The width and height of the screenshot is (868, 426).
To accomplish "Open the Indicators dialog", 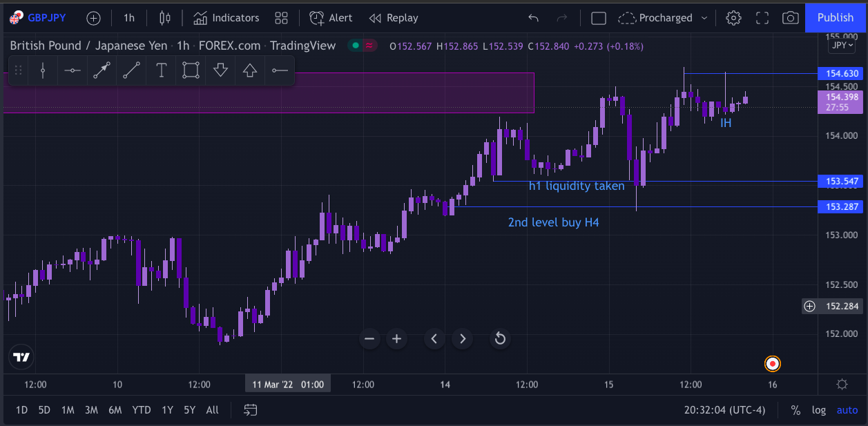I will (x=226, y=18).
